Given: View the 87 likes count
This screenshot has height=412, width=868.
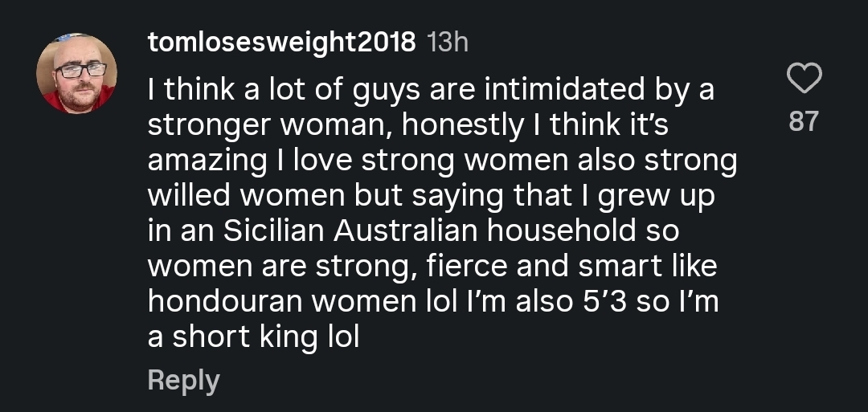Looking at the screenshot, I should [803, 121].
